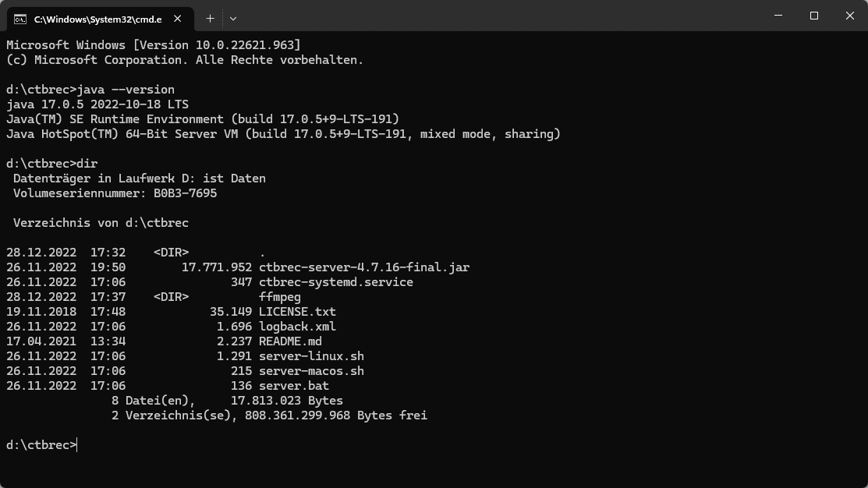This screenshot has height=488, width=868.
Task: Expand the new tab profile dropdown
Action: pyautogui.click(x=233, y=19)
